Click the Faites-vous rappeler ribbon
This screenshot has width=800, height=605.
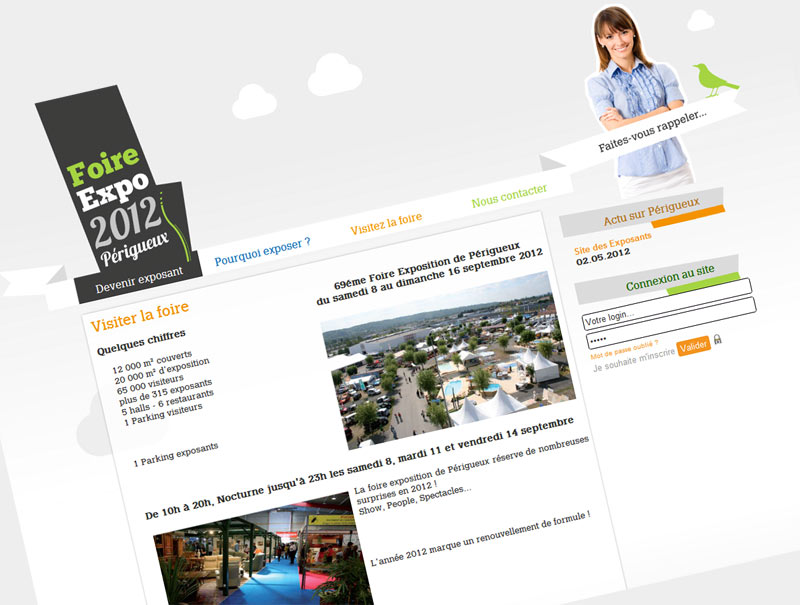[x=653, y=130]
